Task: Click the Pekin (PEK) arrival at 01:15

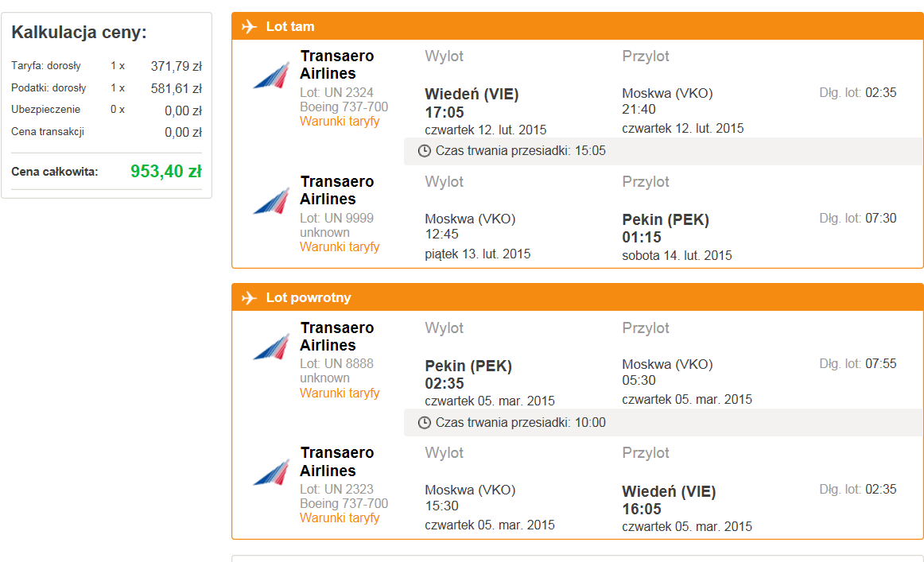Action: [666, 229]
